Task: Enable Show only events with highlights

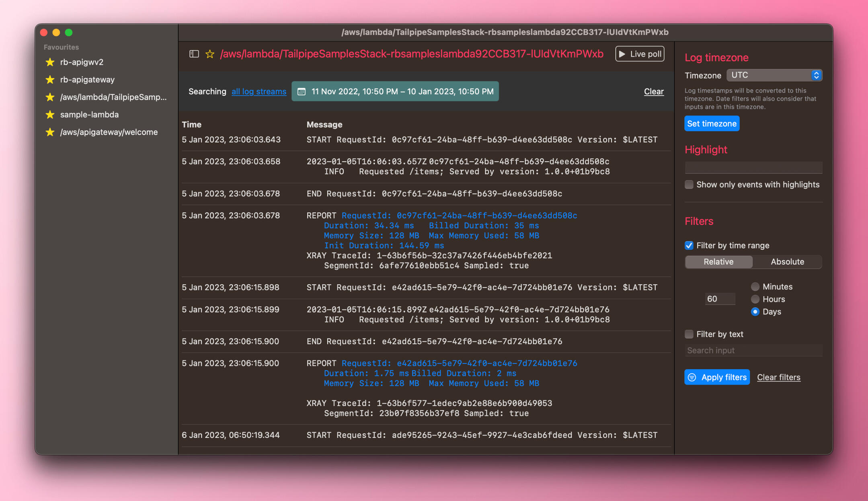Action: (x=689, y=185)
